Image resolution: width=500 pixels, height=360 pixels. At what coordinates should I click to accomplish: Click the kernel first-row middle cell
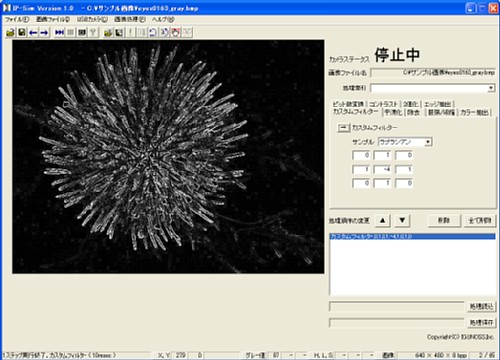383,155
